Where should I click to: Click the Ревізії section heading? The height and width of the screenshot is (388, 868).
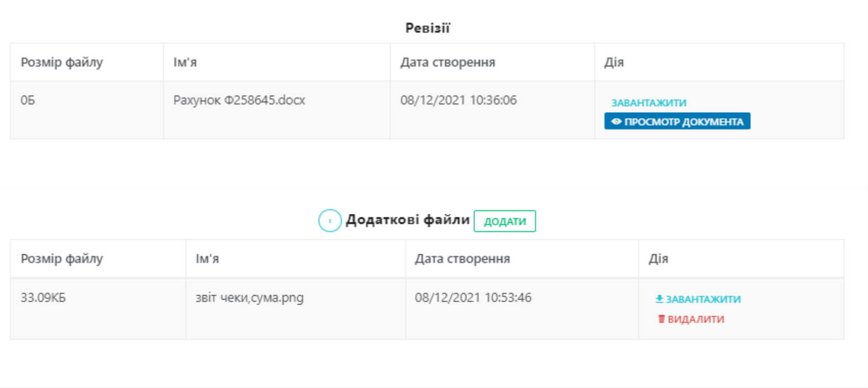(x=428, y=28)
